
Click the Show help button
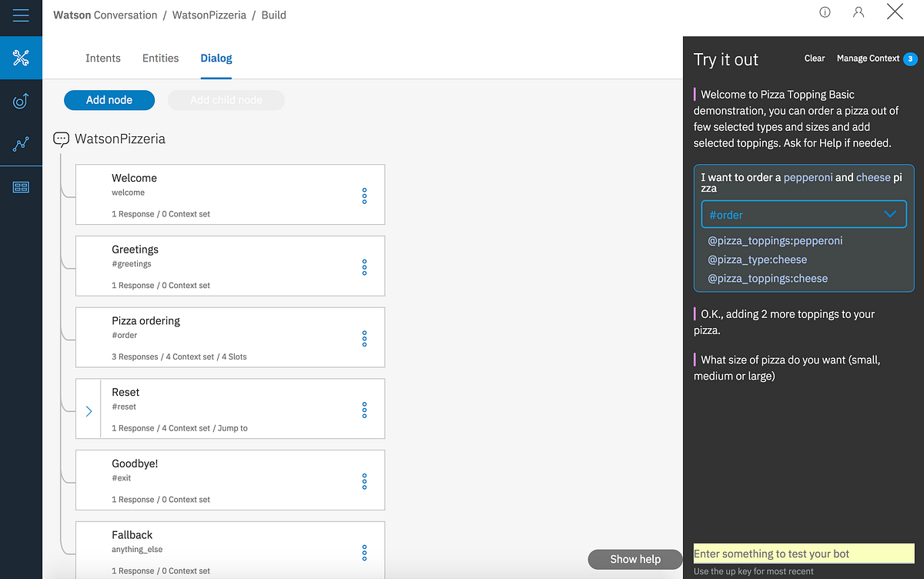click(634, 559)
